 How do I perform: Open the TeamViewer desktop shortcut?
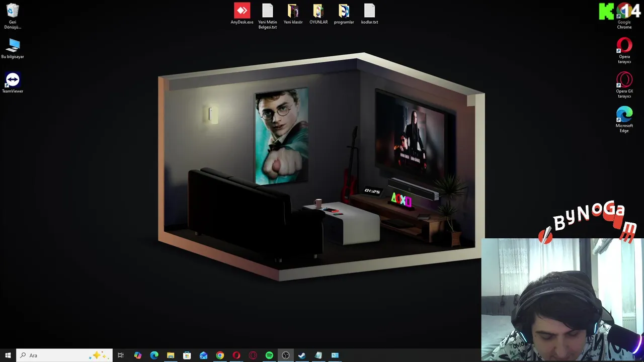coord(13,83)
